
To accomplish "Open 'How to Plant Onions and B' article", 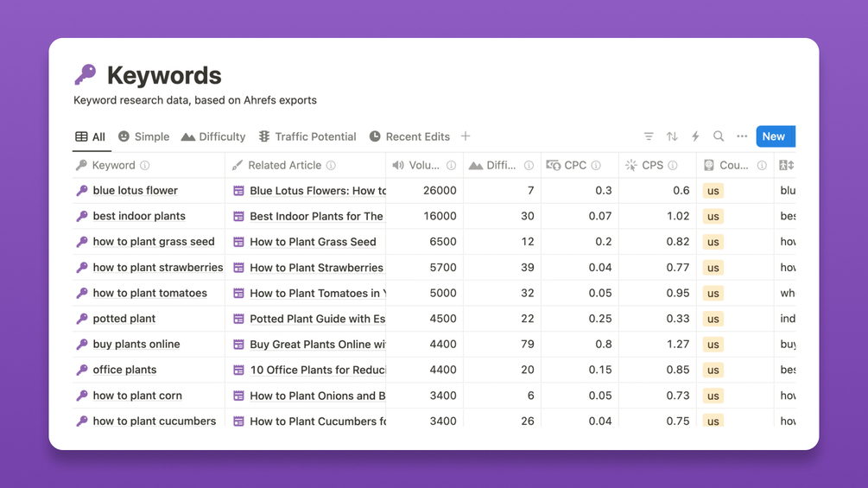I will coord(317,395).
